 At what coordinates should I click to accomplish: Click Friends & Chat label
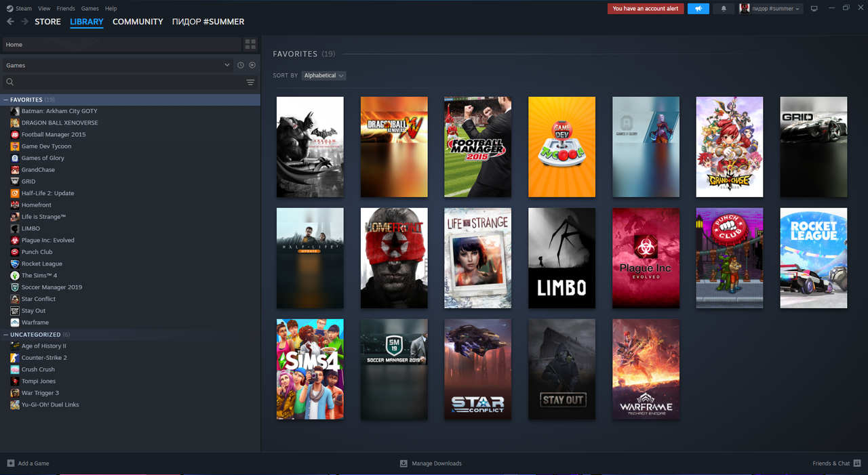(x=831, y=463)
